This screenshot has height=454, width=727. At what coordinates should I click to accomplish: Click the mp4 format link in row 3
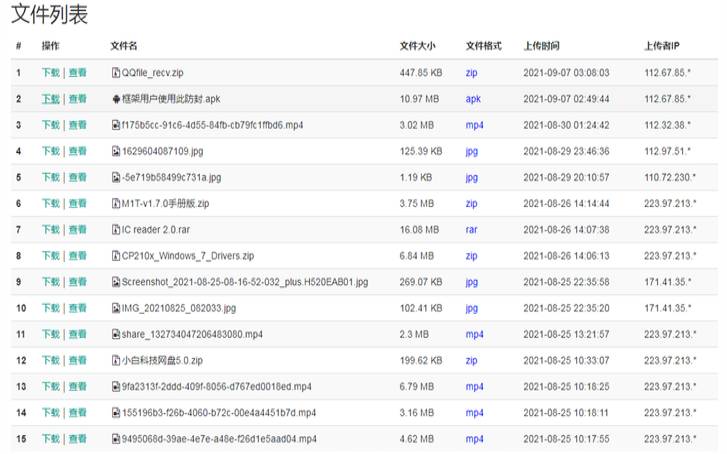[474, 125]
